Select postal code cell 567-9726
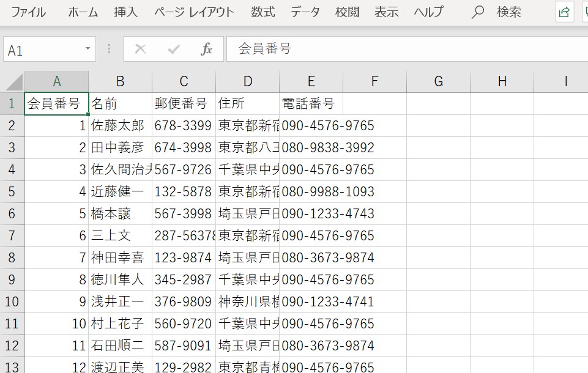This screenshot has width=588, height=373. click(x=184, y=169)
